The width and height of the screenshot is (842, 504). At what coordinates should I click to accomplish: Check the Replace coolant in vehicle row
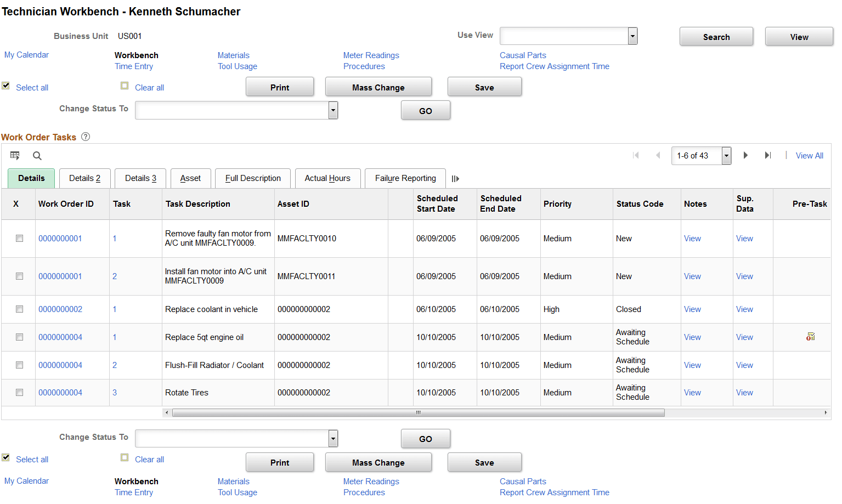[x=19, y=309]
